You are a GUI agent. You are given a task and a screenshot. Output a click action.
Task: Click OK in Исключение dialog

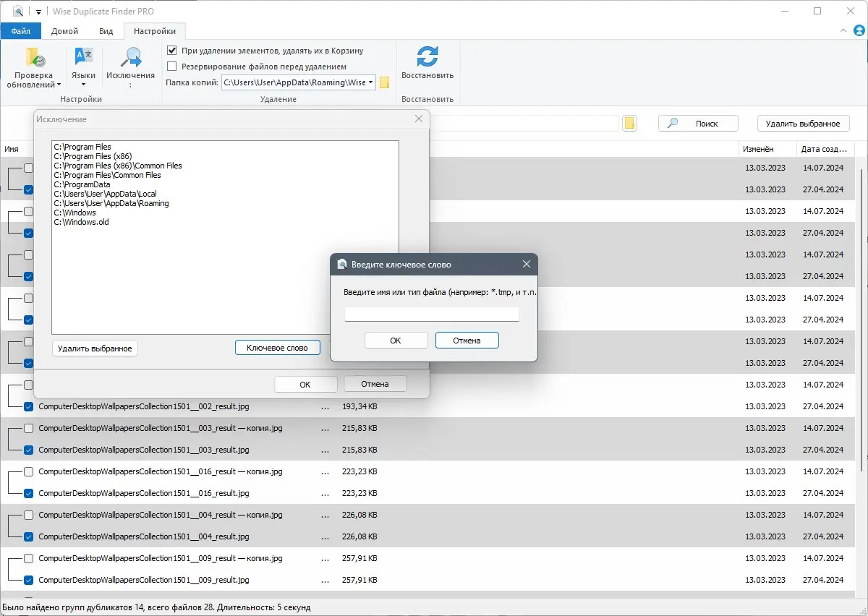[x=305, y=385]
